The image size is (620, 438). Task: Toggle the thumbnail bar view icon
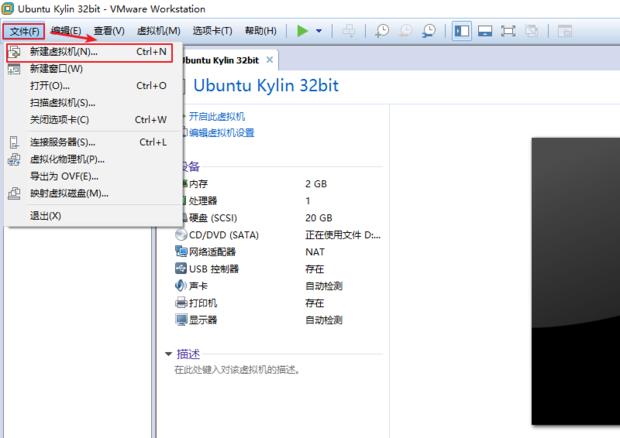pyautogui.click(x=485, y=31)
